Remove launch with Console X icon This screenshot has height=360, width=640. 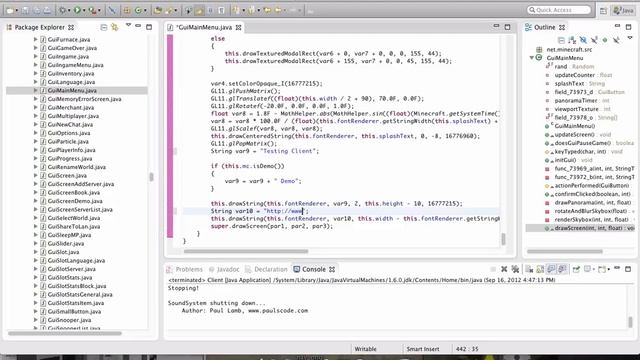(504, 269)
